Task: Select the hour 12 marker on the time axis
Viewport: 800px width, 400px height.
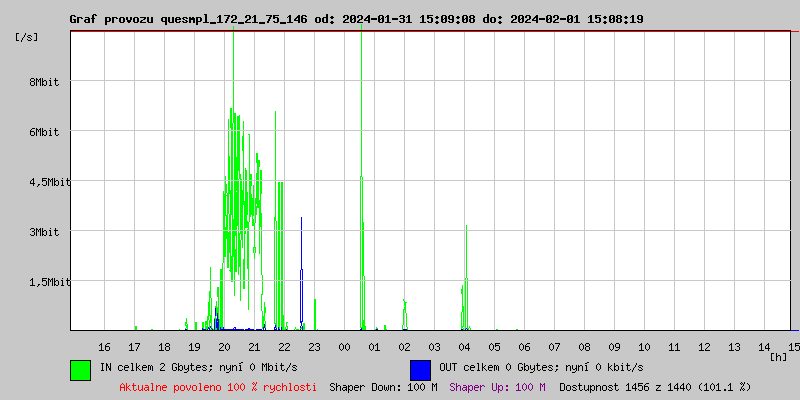Action: click(x=705, y=346)
